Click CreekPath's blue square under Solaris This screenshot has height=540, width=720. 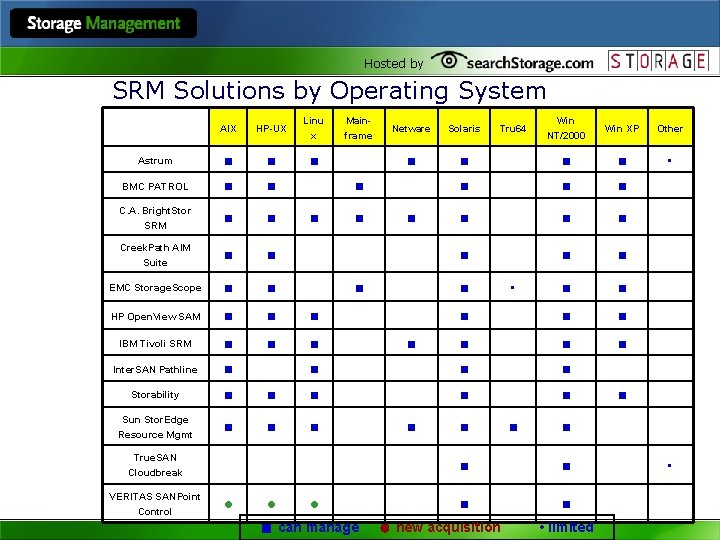pyautogui.click(x=464, y=255)
